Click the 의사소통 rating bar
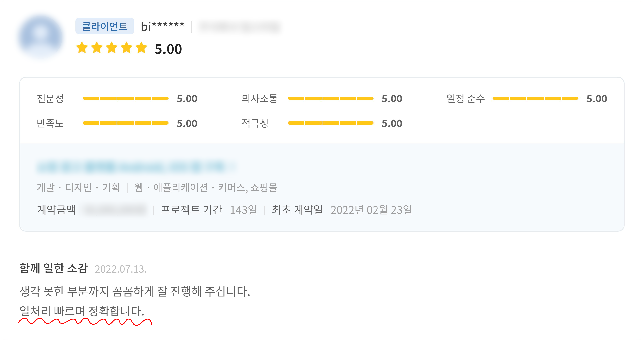 (x=330, y=98)
